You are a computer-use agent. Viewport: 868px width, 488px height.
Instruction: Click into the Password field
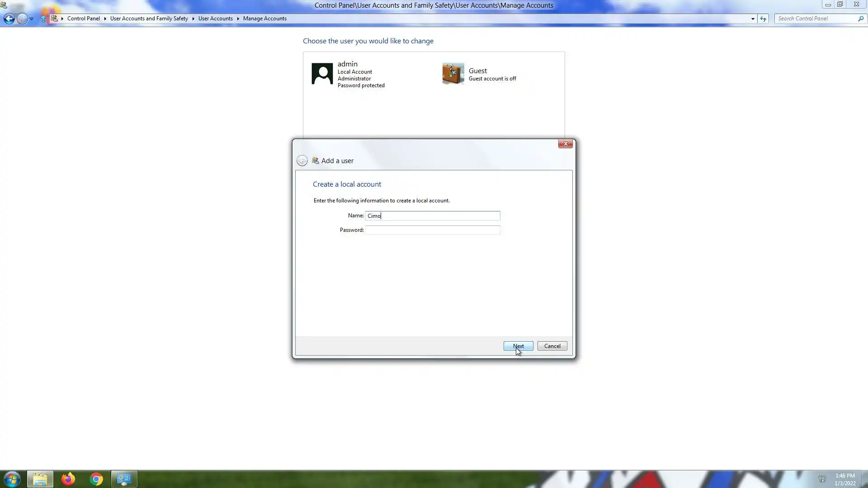tap(432, 230)
